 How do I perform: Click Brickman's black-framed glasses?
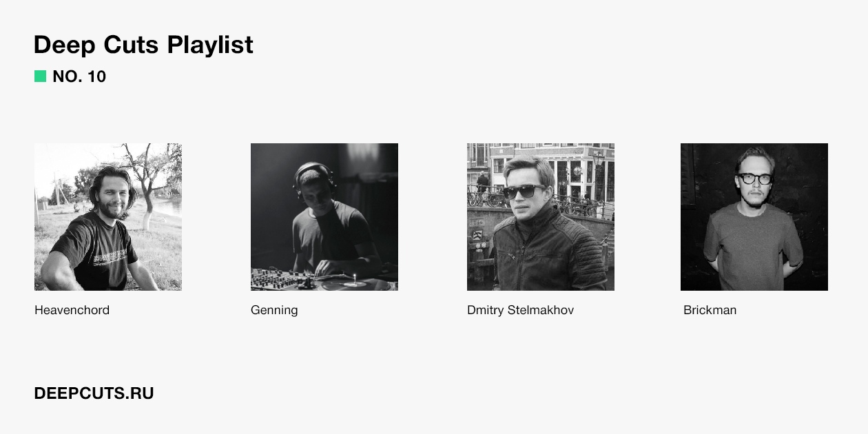[754, 178]
